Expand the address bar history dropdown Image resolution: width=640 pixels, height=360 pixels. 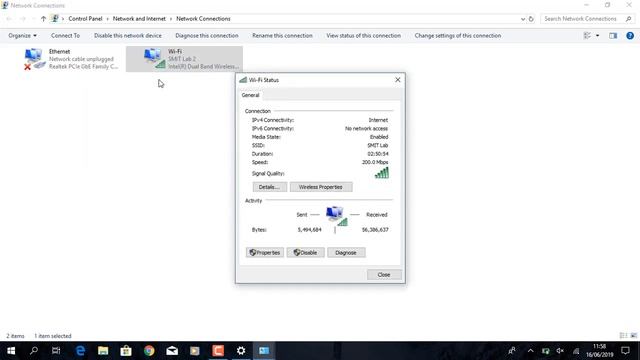[x=523, y=19]
